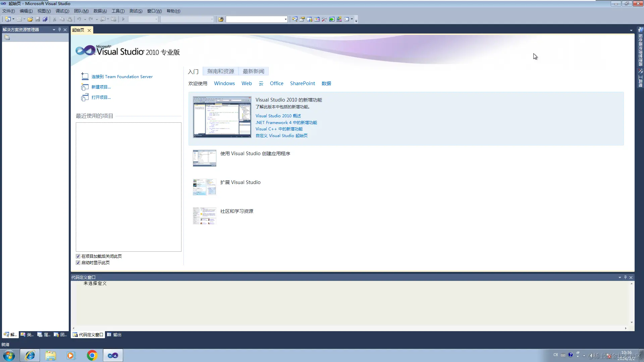Open Extension Manager icon in toolbar

339,19
